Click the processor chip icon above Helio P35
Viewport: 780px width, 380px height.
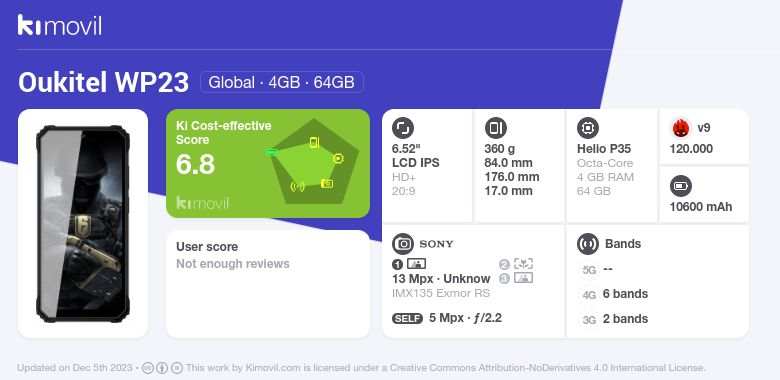(588, 128)
